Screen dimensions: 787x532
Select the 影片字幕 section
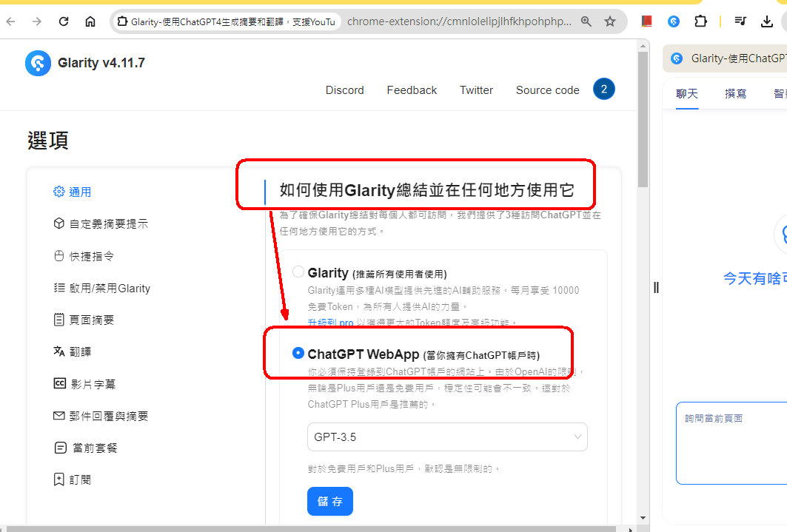84,384
